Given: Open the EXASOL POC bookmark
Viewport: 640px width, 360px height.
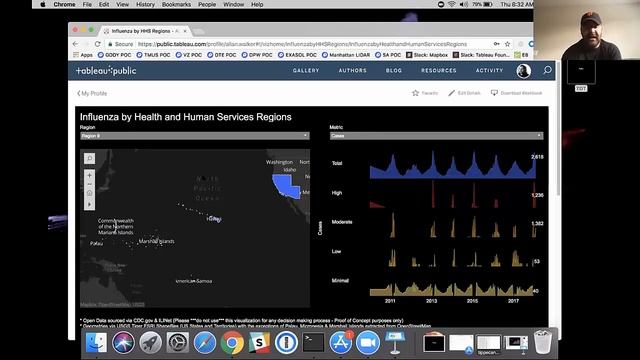Looking at the screenshot, I should (x=298, y=55).
